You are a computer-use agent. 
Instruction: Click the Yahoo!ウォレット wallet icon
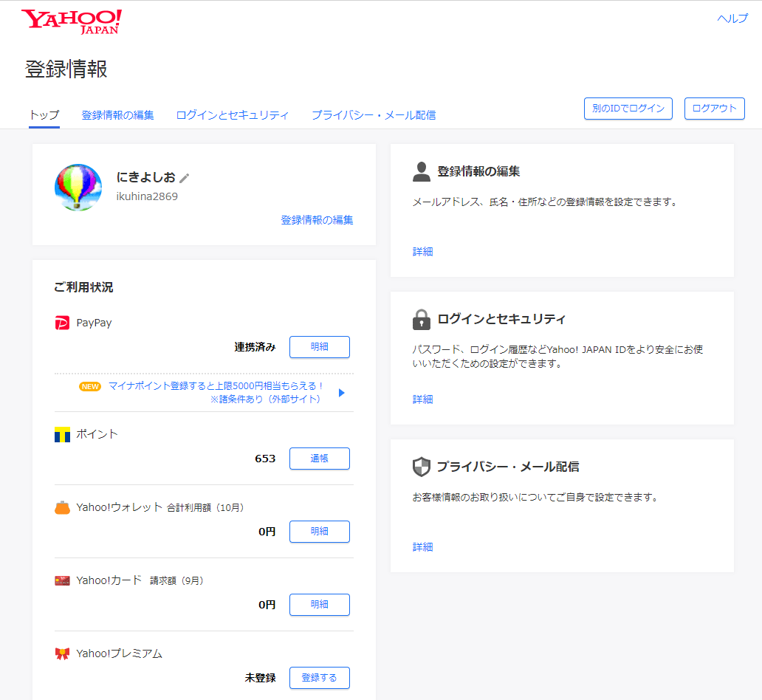click(62, 507)
